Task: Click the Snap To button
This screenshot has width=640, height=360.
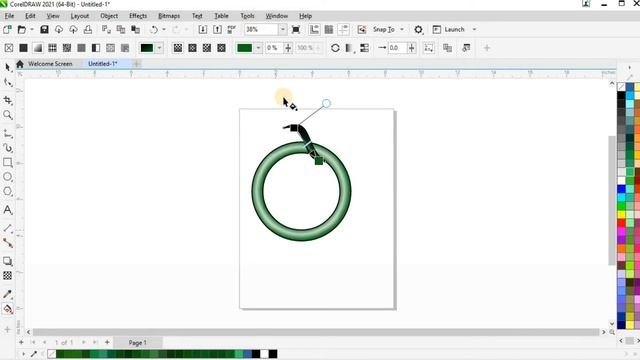Action: point(383,29)
